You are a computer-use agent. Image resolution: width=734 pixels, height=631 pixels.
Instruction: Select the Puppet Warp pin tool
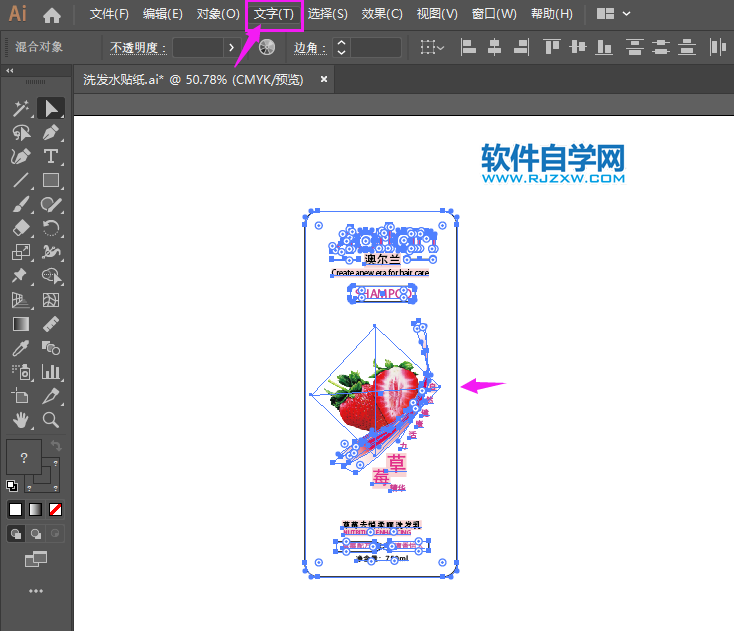(21, 276)
